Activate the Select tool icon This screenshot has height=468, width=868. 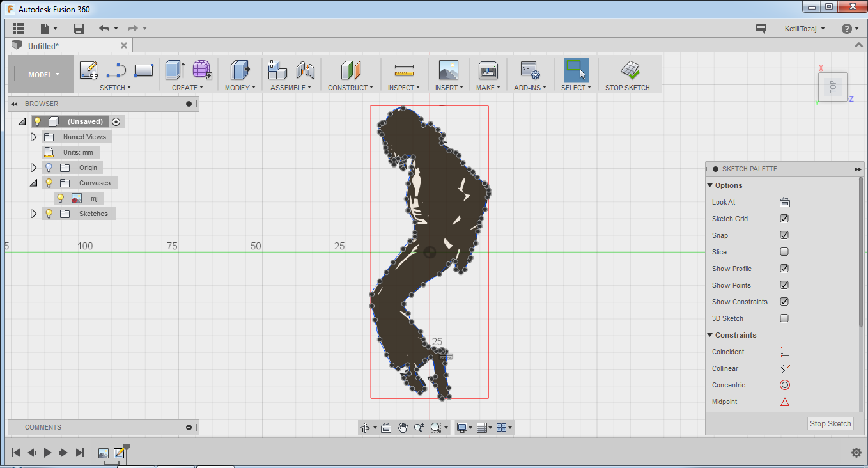576,70
